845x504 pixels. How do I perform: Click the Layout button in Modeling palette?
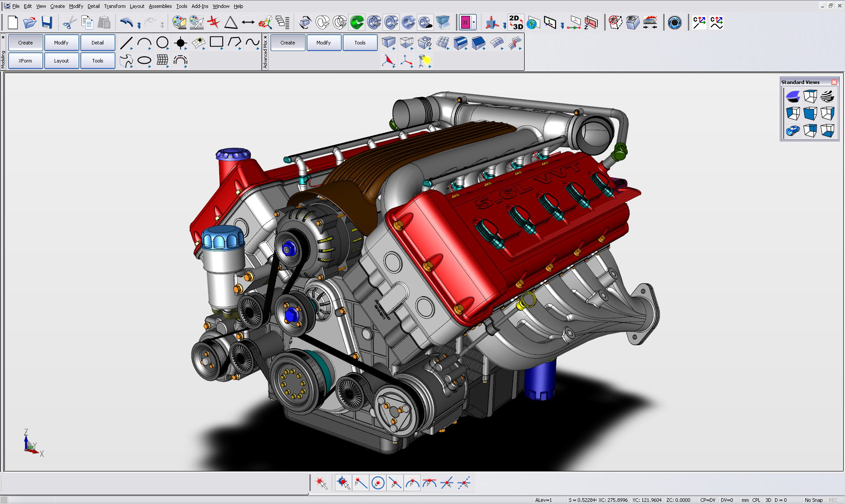[x=61, y=61]
